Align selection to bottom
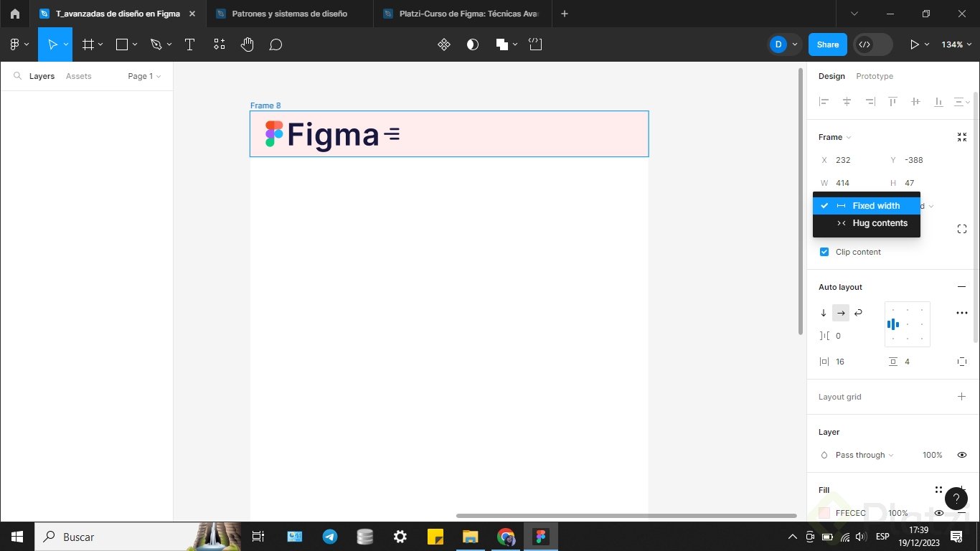 click(x=938, y=102)
